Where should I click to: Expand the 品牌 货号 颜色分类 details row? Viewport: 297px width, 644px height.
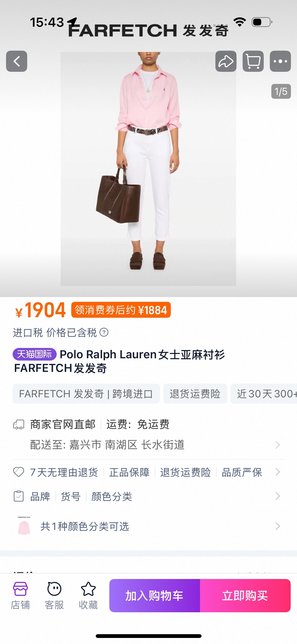(148, 496)
